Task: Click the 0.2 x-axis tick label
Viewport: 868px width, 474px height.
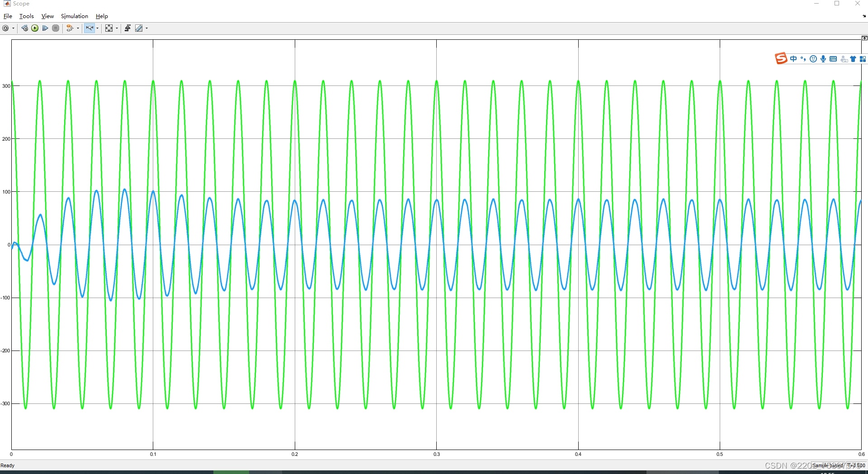Action: pyautogui.click(x=295, y=454)
